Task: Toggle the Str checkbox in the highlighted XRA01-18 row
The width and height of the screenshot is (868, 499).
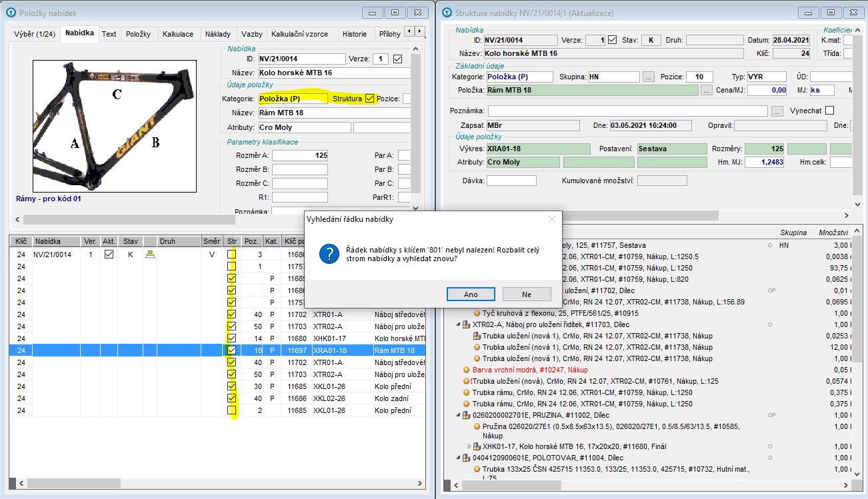Action: (232, 350)
